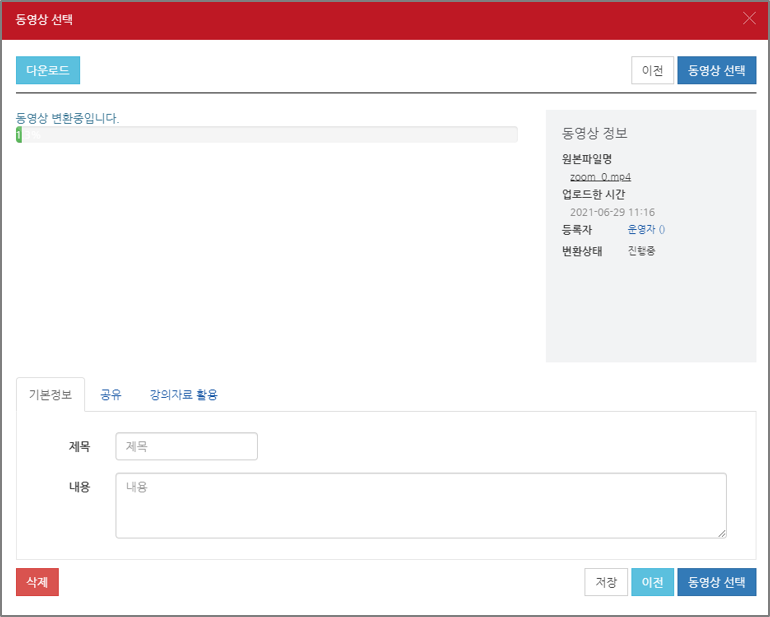Click the 동영상 변환중입니다 status message

(x=67, y=118)
